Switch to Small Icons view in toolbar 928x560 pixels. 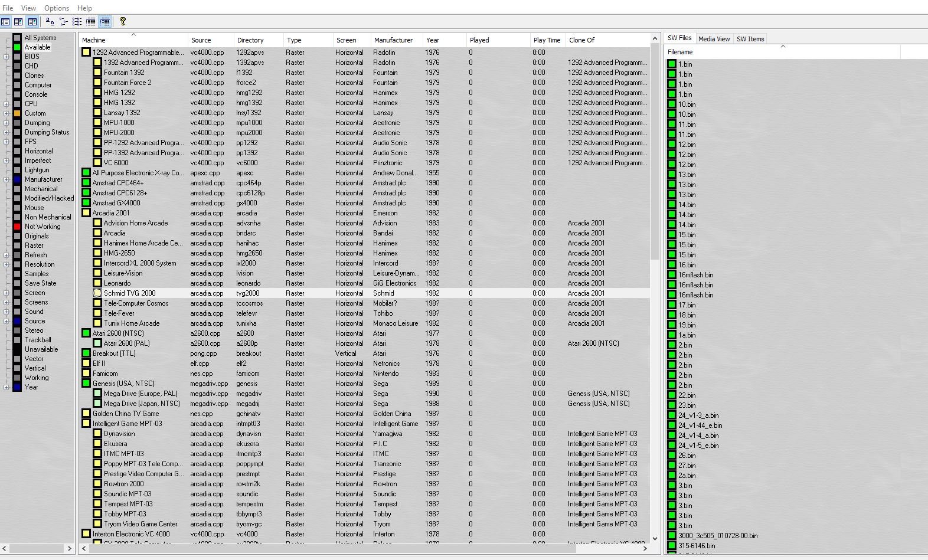coord(64,22)
